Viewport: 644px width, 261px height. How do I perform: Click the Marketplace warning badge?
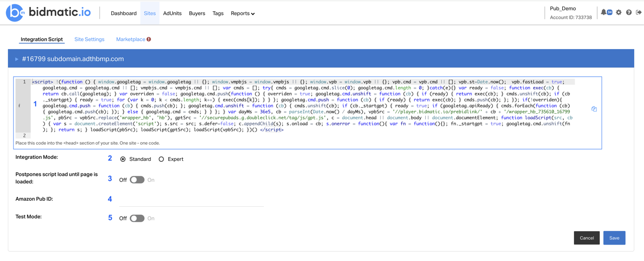click(149, 39)
